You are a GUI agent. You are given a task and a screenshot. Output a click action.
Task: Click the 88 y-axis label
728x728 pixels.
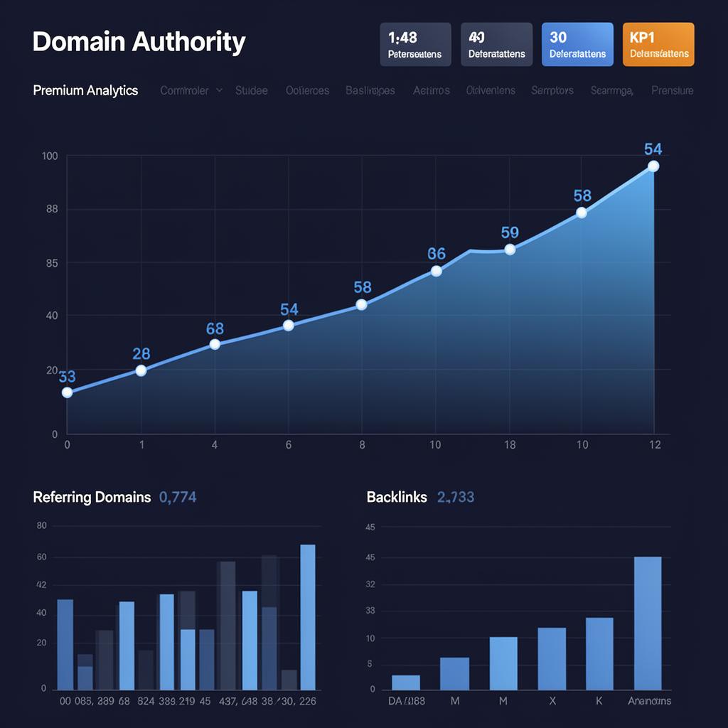coord(52,209)
